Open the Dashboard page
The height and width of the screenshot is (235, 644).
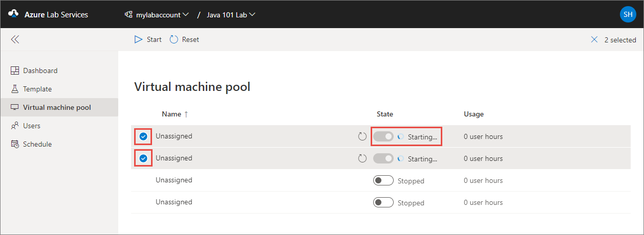pos(59,70)
